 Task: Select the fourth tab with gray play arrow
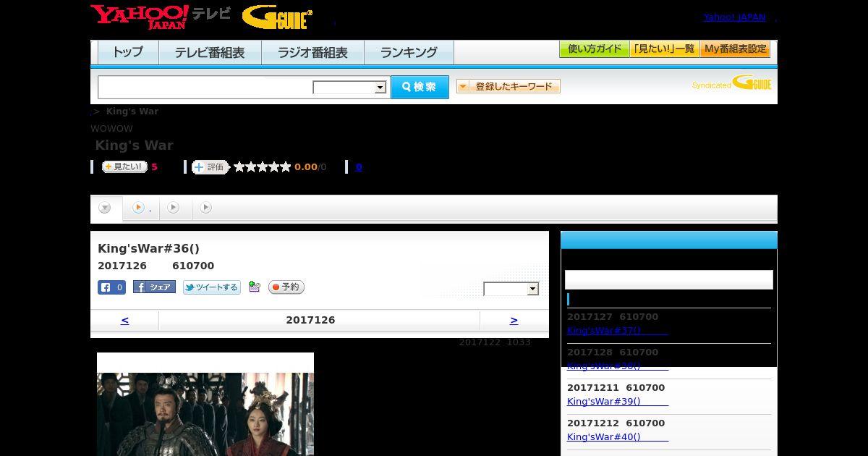206,208
